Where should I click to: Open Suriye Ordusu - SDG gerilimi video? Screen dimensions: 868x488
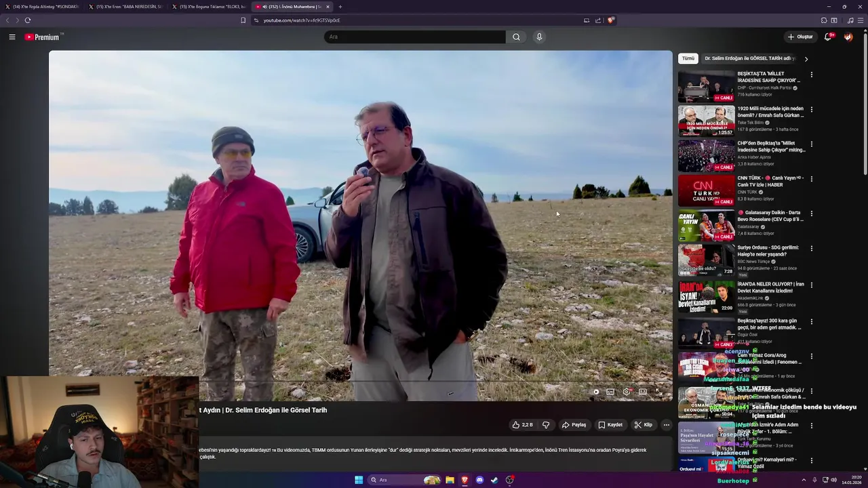point(706,260)
